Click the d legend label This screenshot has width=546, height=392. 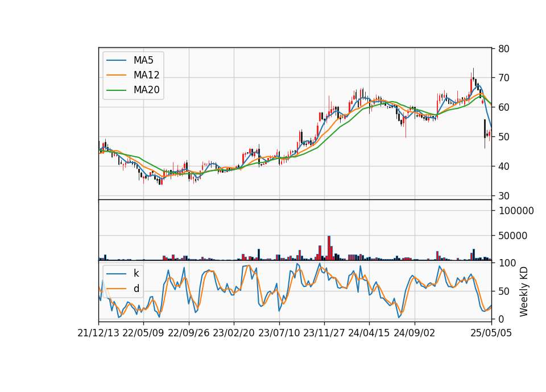(136, 289)
